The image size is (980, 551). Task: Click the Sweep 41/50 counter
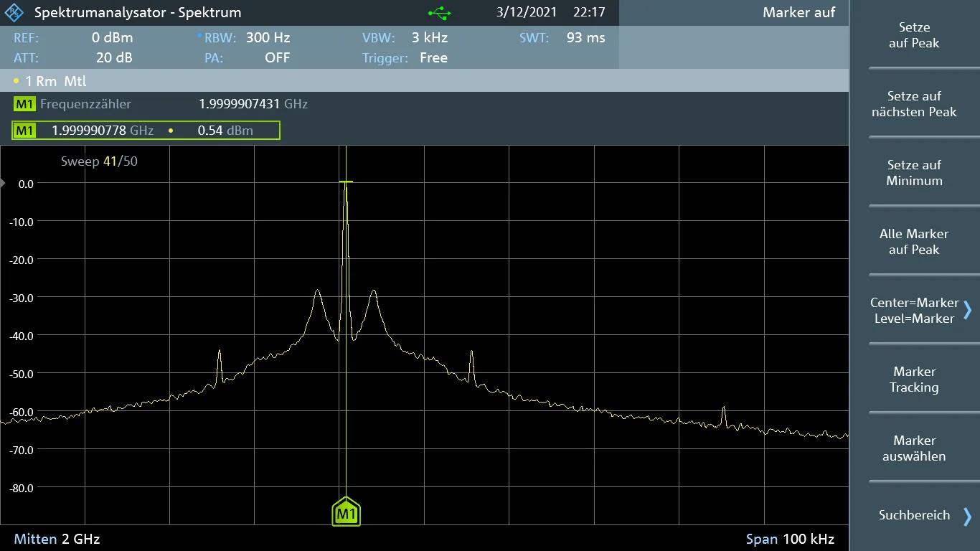pyautogui.click(x=99, y=161)
